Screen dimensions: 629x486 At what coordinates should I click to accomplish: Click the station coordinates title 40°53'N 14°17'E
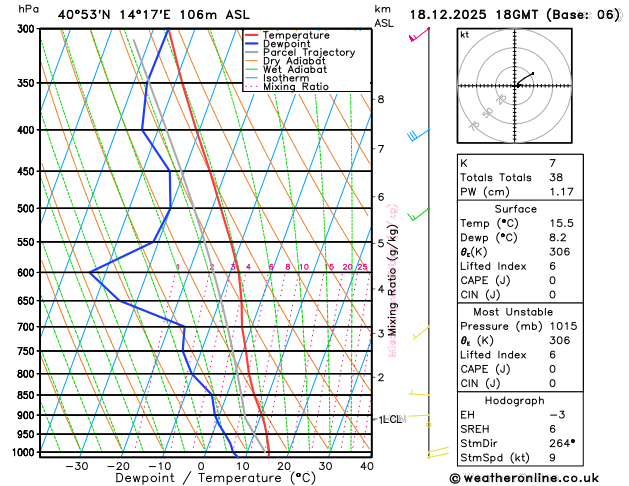coord(114,15)
